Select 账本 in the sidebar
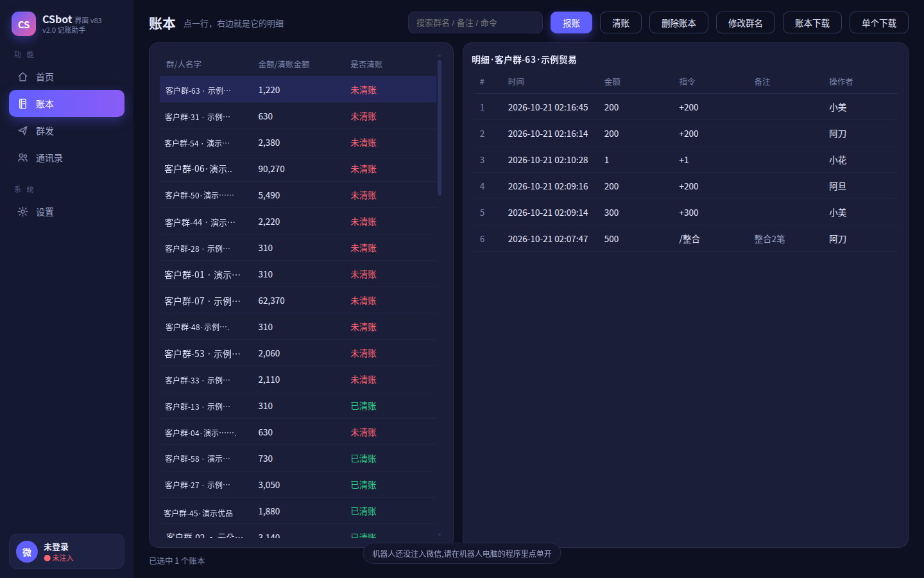Screen dimensions: 924x578 tap(67, 103)
